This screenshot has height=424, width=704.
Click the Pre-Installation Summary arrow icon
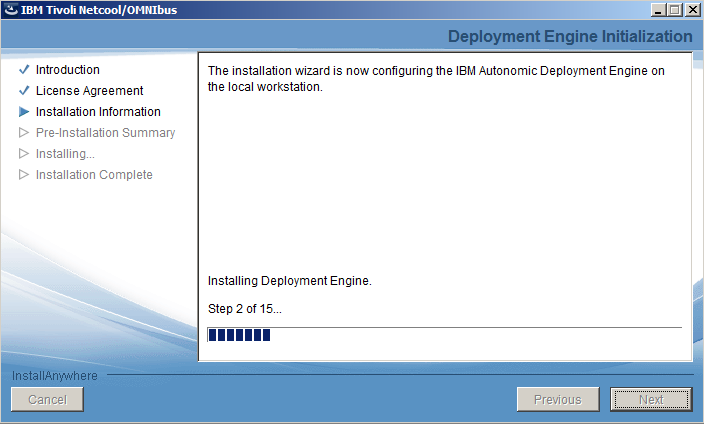pyautogui.click(x=24, y=133)
